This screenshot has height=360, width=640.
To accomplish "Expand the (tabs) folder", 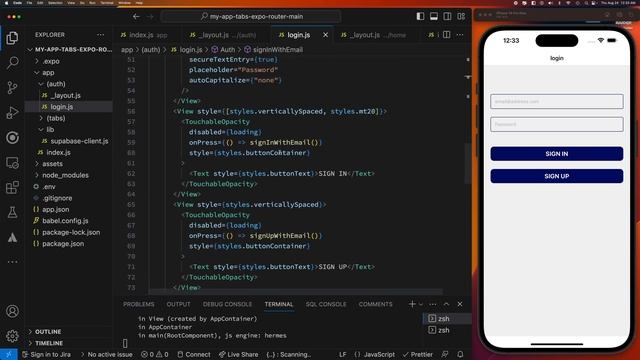I will click(70, 118).
